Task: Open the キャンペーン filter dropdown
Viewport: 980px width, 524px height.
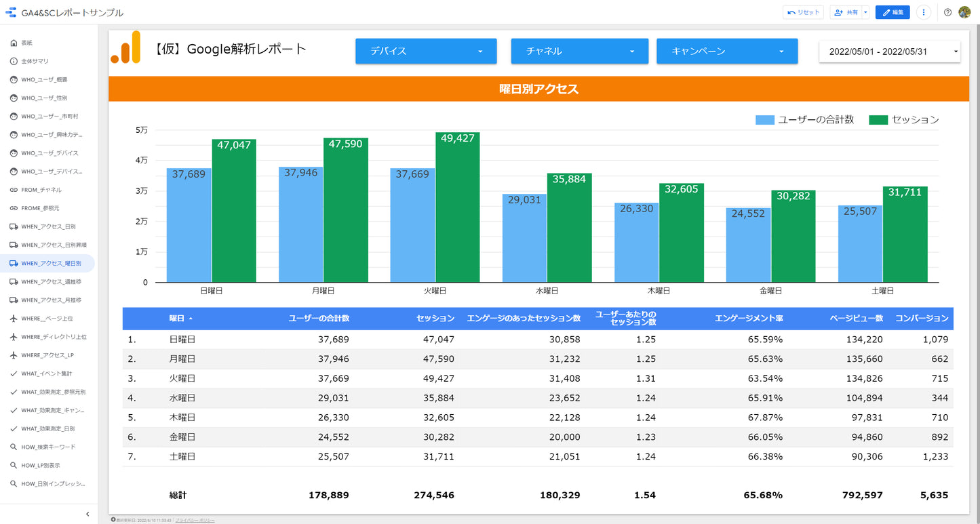Action: point(727,51)
